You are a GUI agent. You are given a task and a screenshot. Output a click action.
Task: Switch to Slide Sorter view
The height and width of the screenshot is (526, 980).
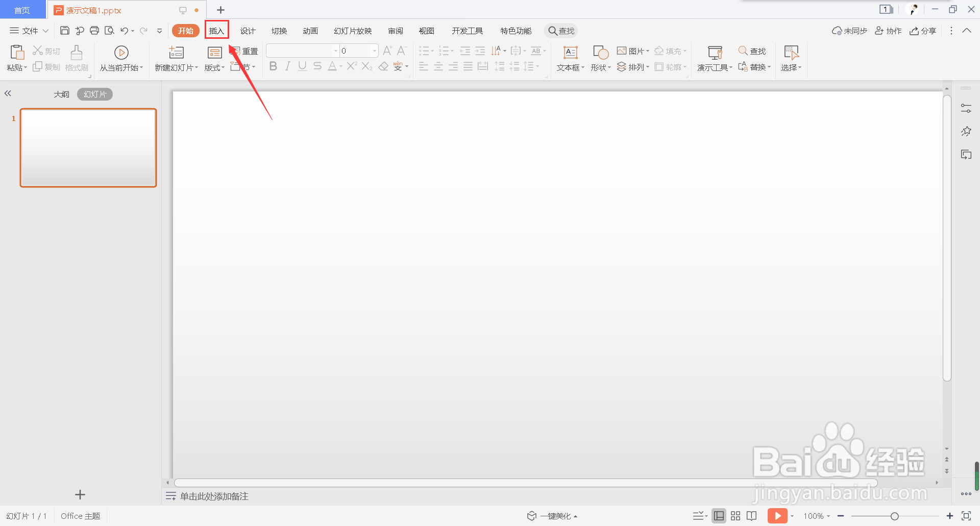(x=736, y=516)
